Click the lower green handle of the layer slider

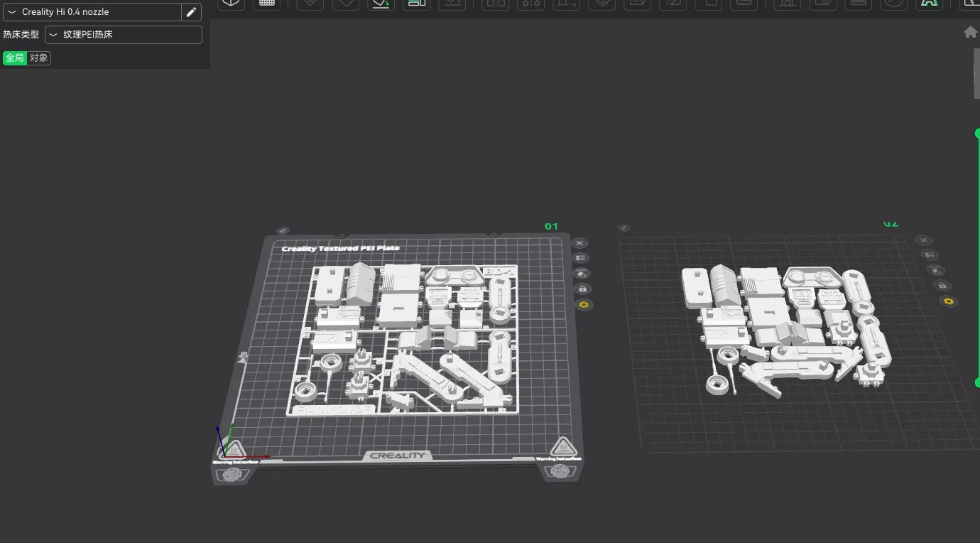pyautogui.click(x=976, y=382)
